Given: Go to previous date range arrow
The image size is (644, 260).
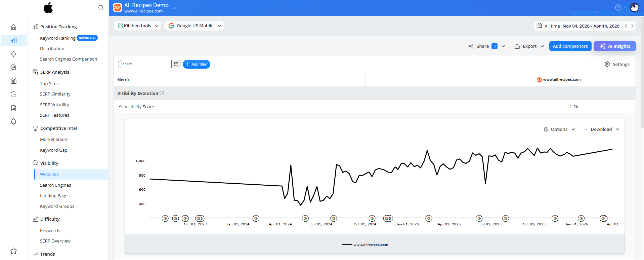Looking at the screenshot, I should pyautogui.click(x=626, y=26).
